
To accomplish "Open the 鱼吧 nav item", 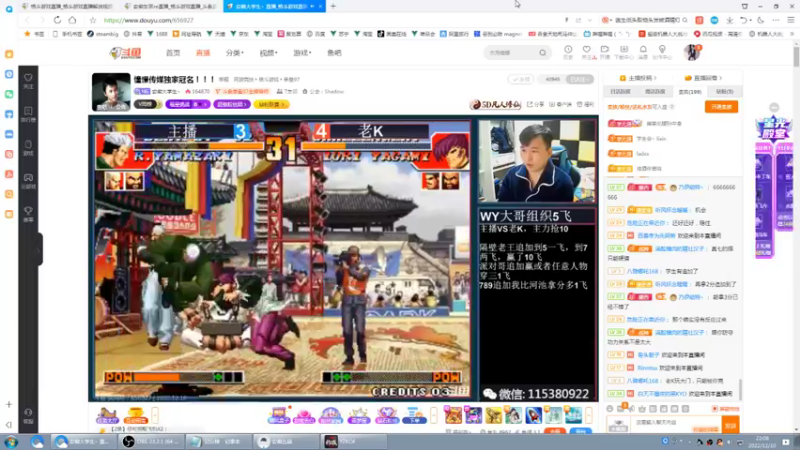I will click(334, 53).
